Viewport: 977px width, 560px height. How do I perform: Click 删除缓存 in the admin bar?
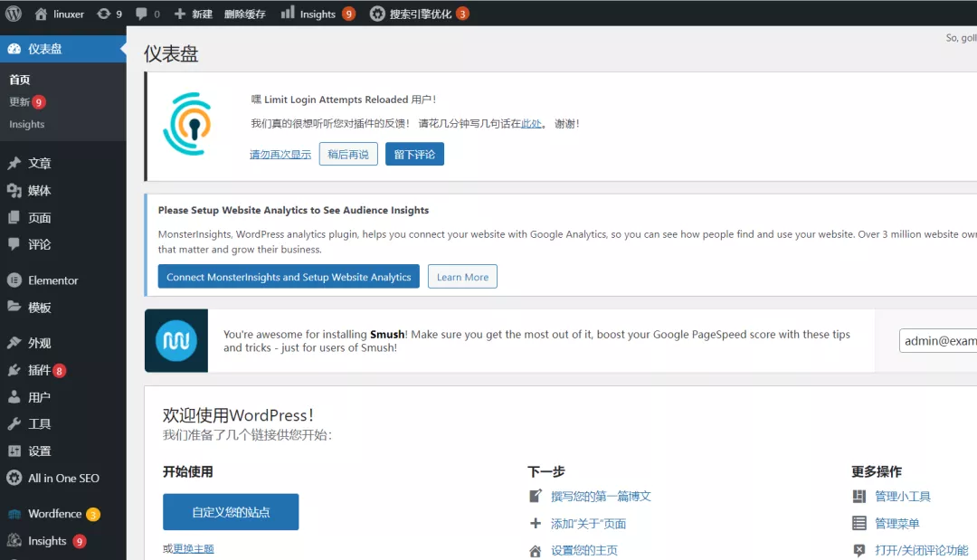(x=245, y=14)
